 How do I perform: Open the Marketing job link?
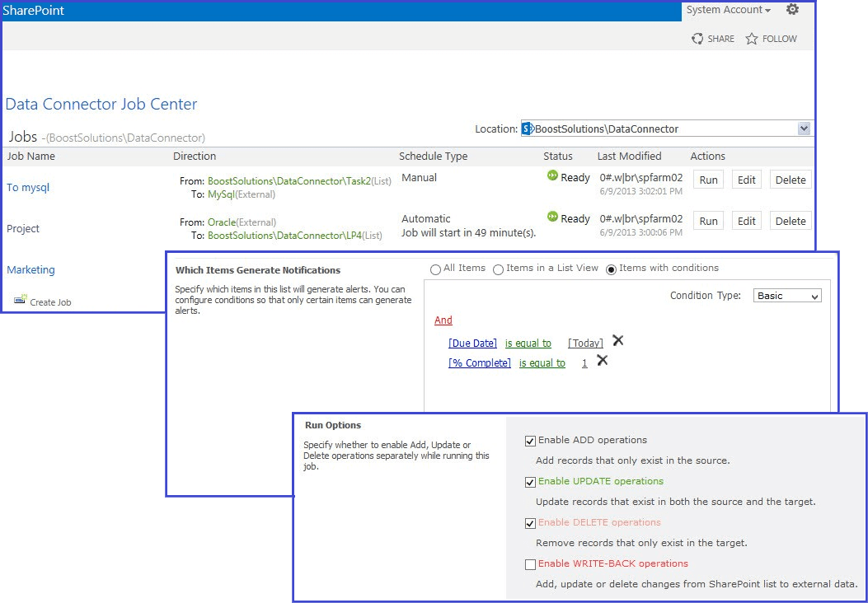point(30,270)
